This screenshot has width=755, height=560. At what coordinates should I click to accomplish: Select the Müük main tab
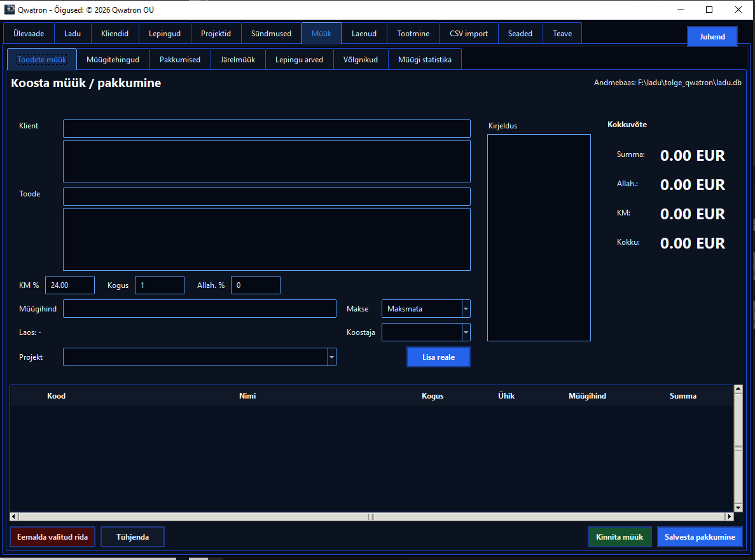point(322,34)
